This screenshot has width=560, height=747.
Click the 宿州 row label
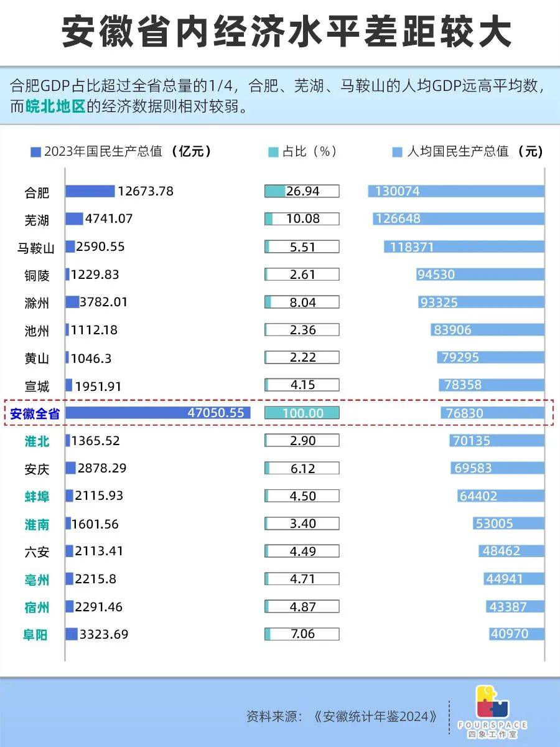pyautogui.click(x=37, y=607)
